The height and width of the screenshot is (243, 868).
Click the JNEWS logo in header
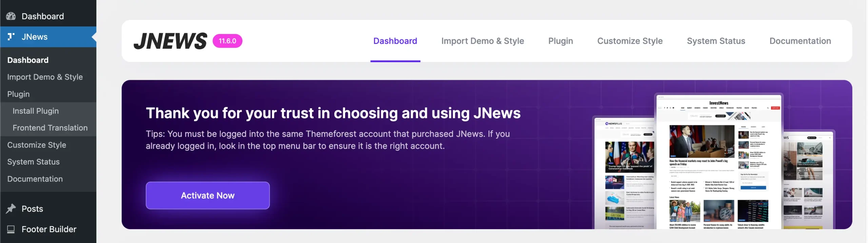point(170,41)
